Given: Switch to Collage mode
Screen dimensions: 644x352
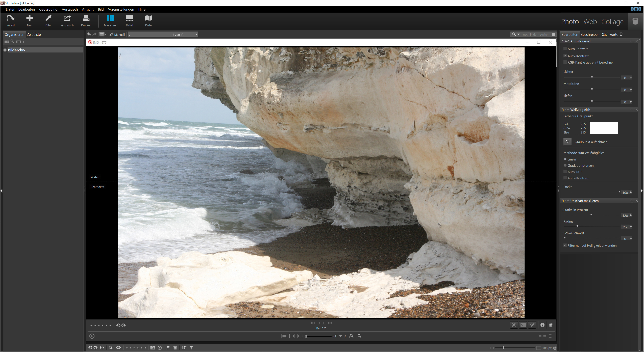Looking at the screenshot, I should click(x=612, y=21).
